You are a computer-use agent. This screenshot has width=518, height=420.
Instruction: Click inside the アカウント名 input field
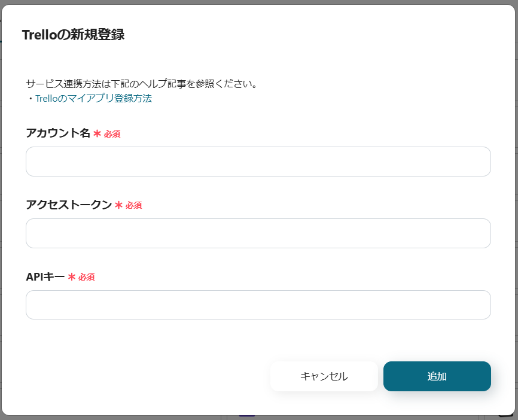(257, 161)
